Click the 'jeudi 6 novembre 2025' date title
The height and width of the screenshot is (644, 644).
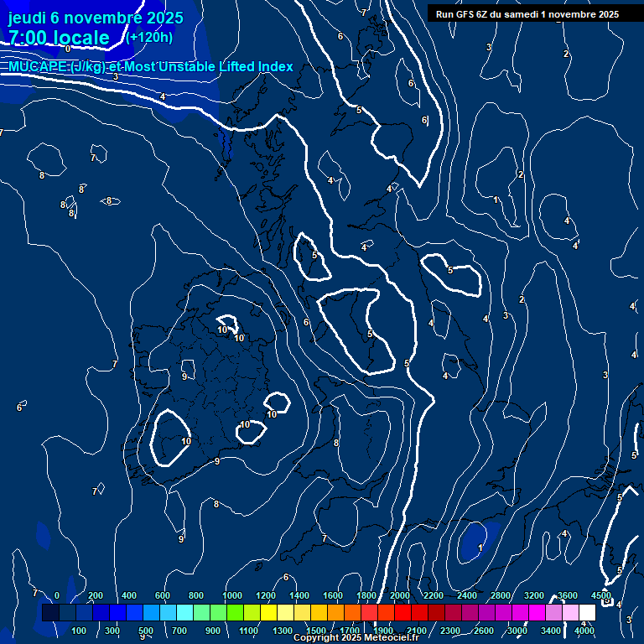tap(96, 18)
